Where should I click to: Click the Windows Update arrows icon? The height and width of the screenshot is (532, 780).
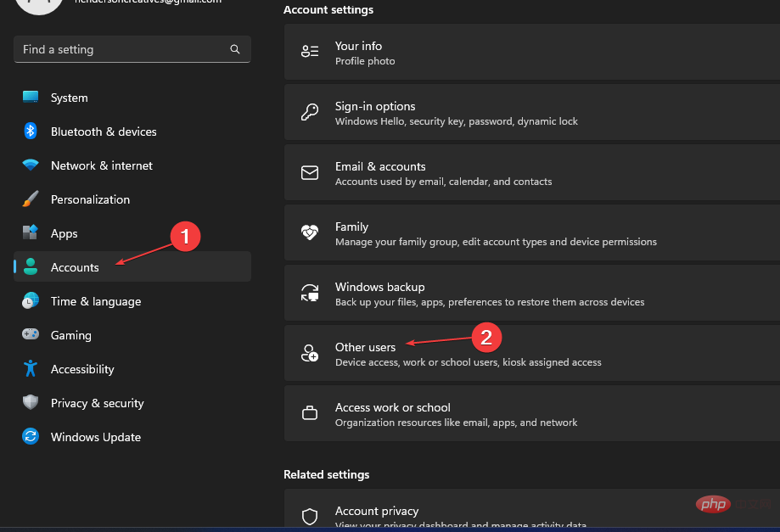(31, 436)
